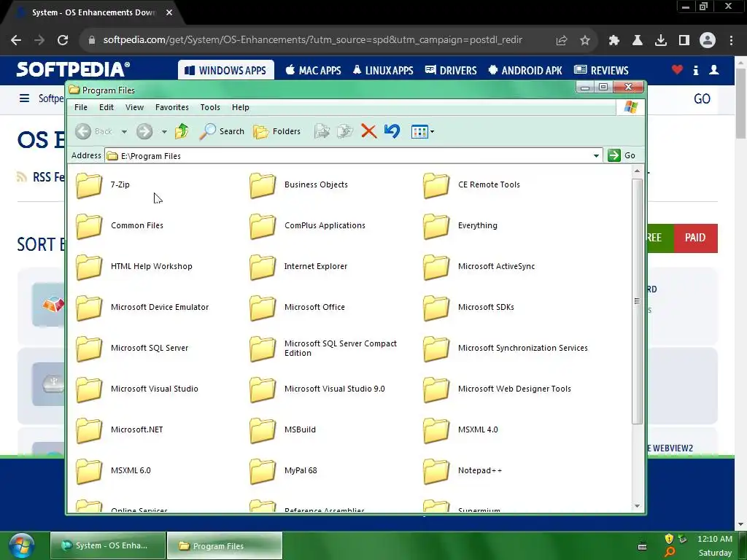Open the View menu
747x560 pixels.
tap(134, 108)
